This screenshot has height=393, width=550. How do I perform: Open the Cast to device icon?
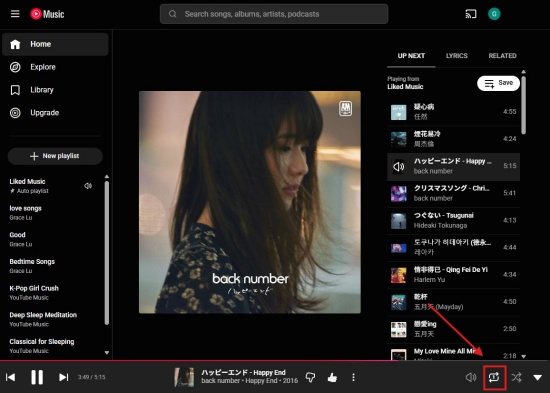coord(471,14)
